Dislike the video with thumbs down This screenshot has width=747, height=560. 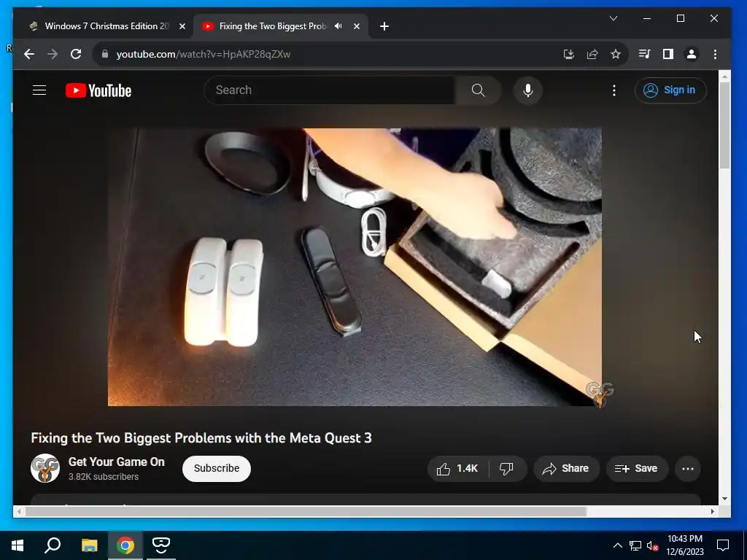tap(507, 469)
